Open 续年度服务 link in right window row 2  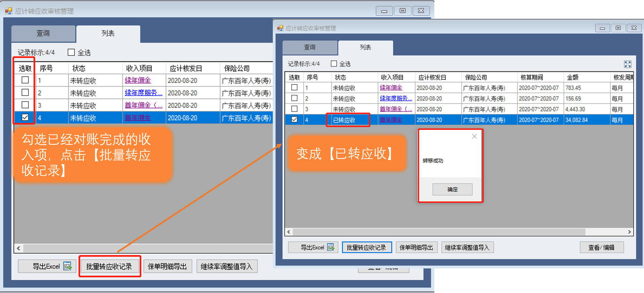(395, 98)
